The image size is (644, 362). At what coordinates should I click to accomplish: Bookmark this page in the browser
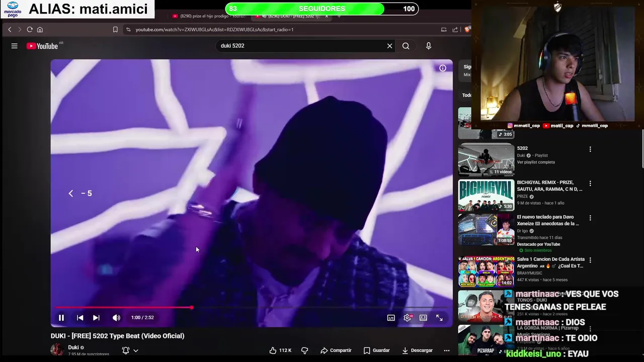115,30
